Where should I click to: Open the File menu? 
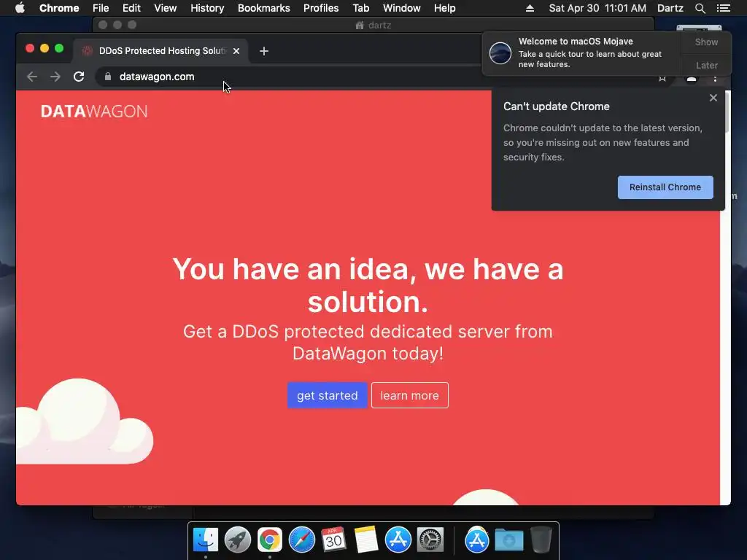tap(101, 8)
